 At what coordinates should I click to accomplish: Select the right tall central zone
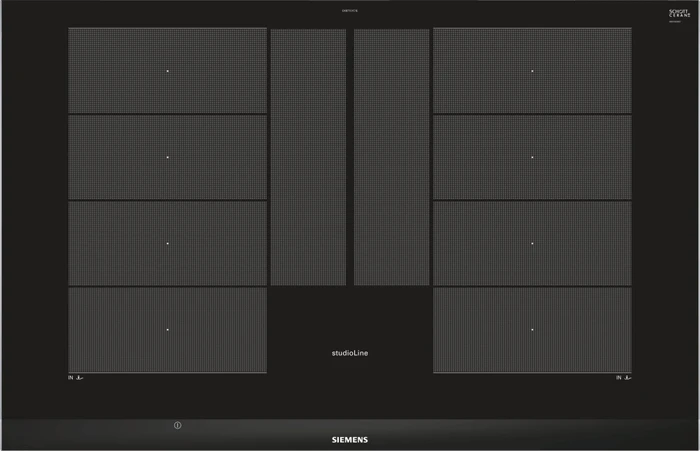click(392, 157)
